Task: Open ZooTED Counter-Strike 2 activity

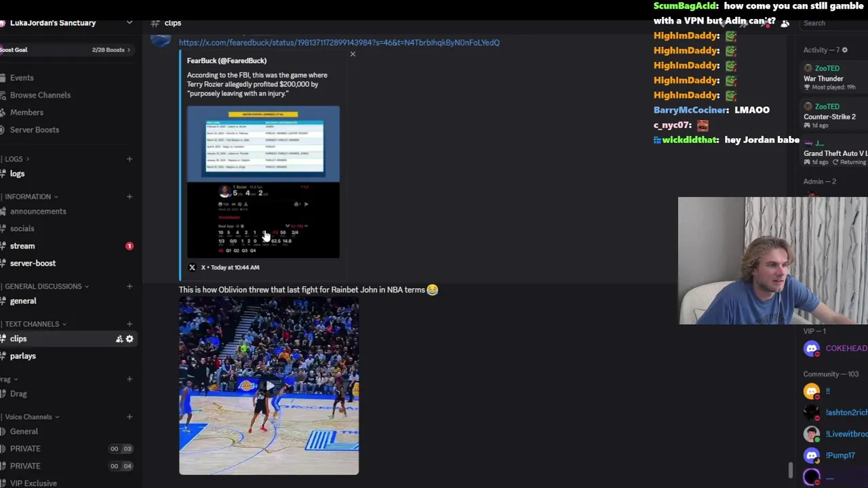Action: 835,116
